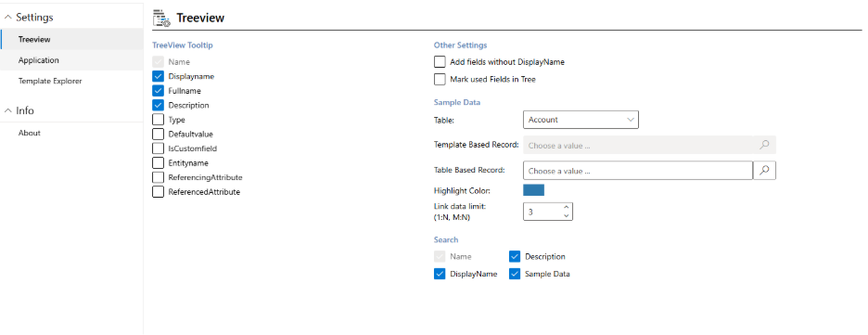Click the Highlight Color label

click(x=462, y=190)
